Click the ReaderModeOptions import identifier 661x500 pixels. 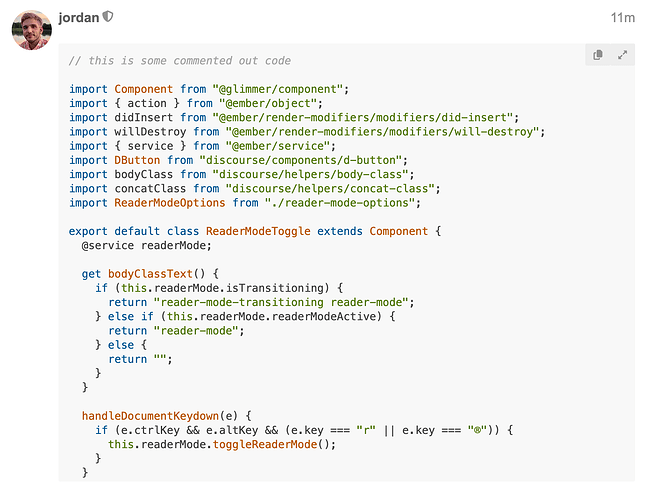(x=170, y=203)
